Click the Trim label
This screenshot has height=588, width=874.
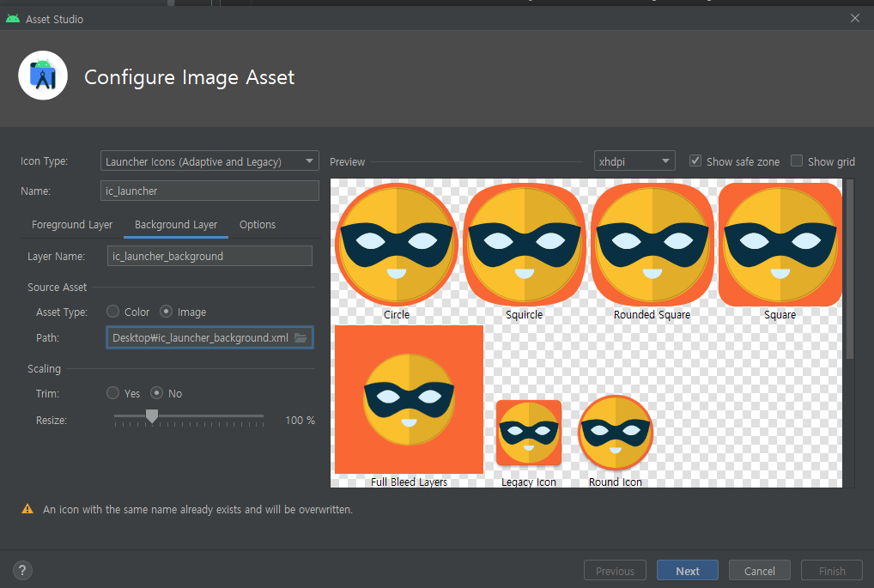click(47, 393)
